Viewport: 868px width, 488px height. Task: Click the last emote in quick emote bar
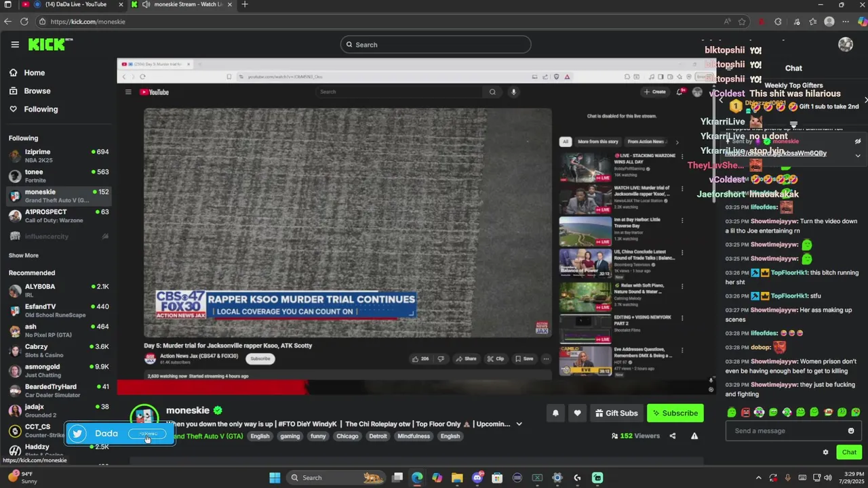(x=856, y=412)
